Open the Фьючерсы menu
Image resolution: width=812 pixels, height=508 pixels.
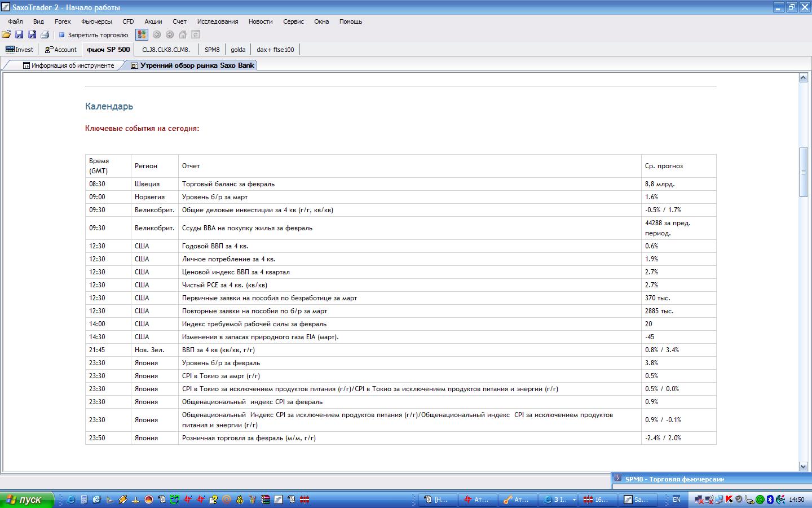point(96,21)
